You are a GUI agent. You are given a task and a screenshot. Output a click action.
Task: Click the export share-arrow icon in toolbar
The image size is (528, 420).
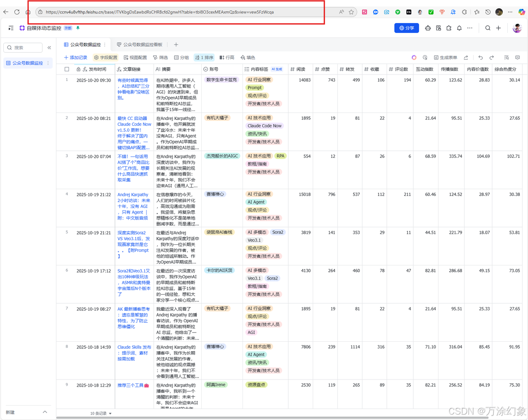click(466, 58)
